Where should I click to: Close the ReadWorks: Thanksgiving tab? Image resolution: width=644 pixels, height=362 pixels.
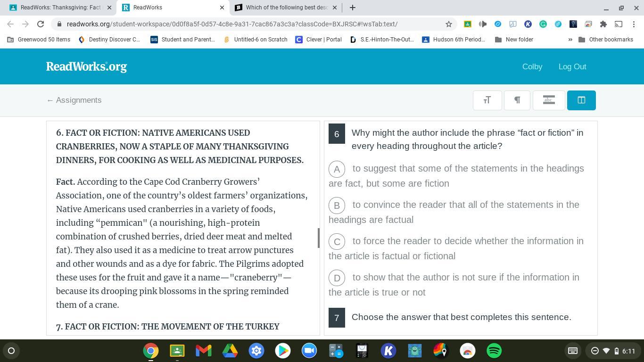109,8
